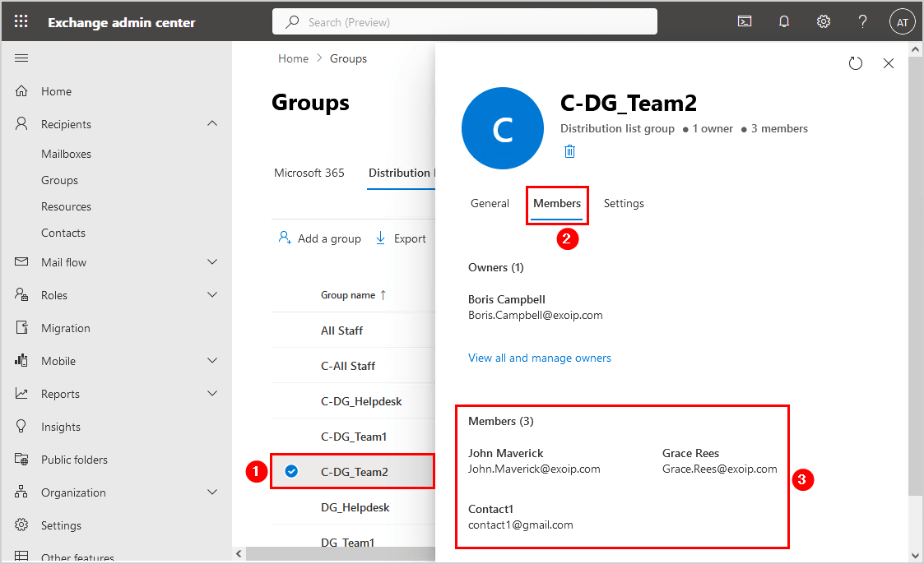Screen dimensions: 924x564
Task: Click View all and manage owners
Action: click(x=540, y=358)
